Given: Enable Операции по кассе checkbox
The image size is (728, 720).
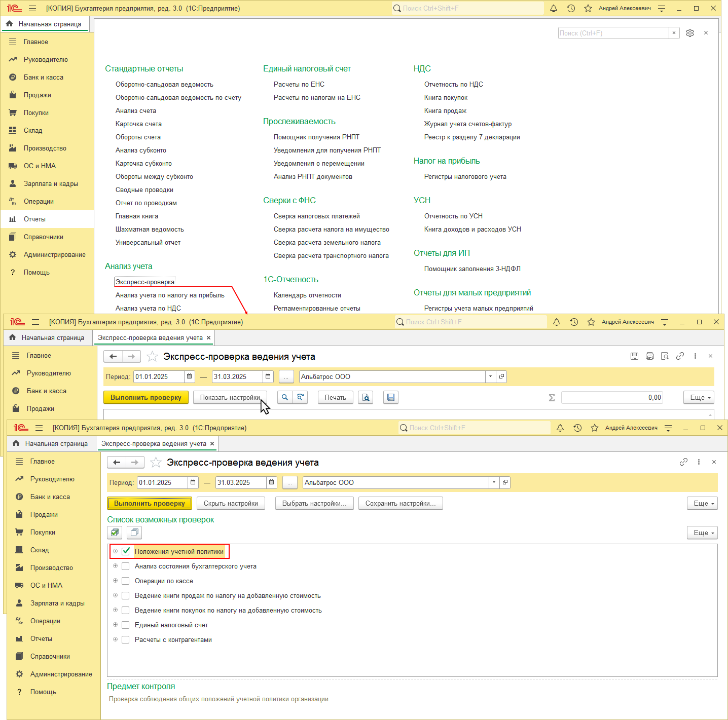Looking at the screenshot, I should click(x=126, y=581).
